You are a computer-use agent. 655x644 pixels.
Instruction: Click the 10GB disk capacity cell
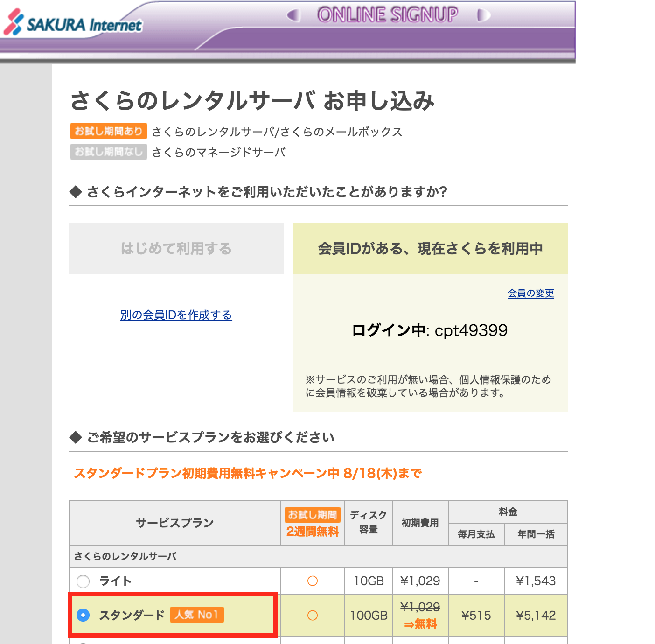pos(369,581)
